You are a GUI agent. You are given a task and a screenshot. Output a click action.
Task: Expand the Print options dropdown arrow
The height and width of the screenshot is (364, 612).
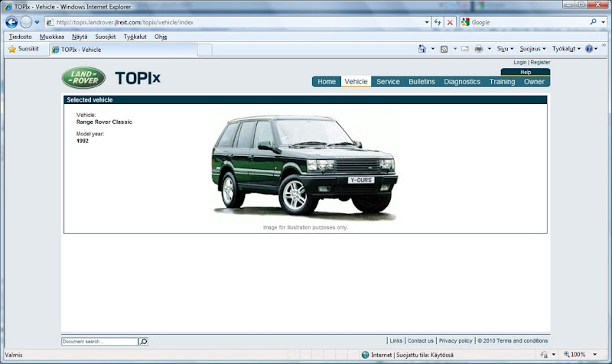click(489, 49)
